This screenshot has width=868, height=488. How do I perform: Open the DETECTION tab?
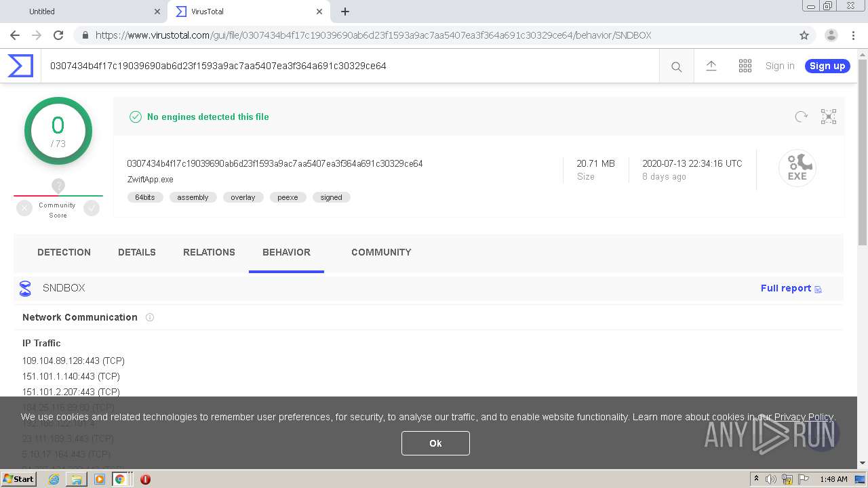pos(64,252)
